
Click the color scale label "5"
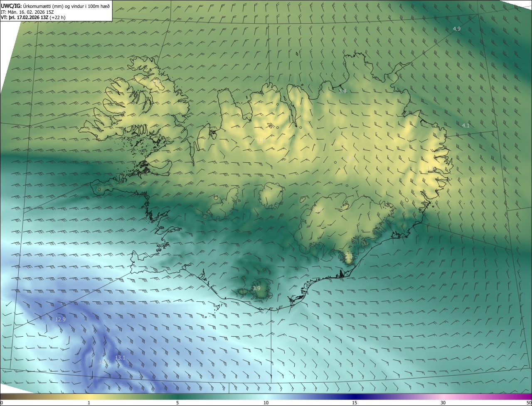tap(177, 403)
